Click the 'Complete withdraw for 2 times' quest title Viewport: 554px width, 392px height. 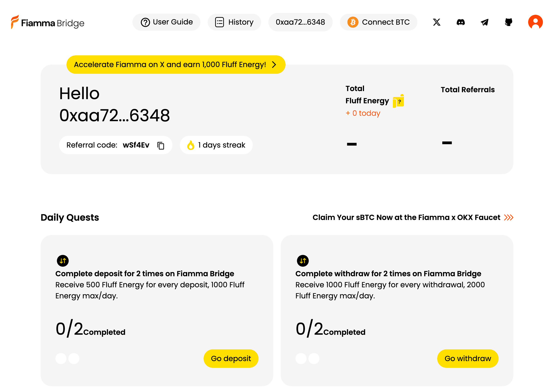[x=388, y=274]
